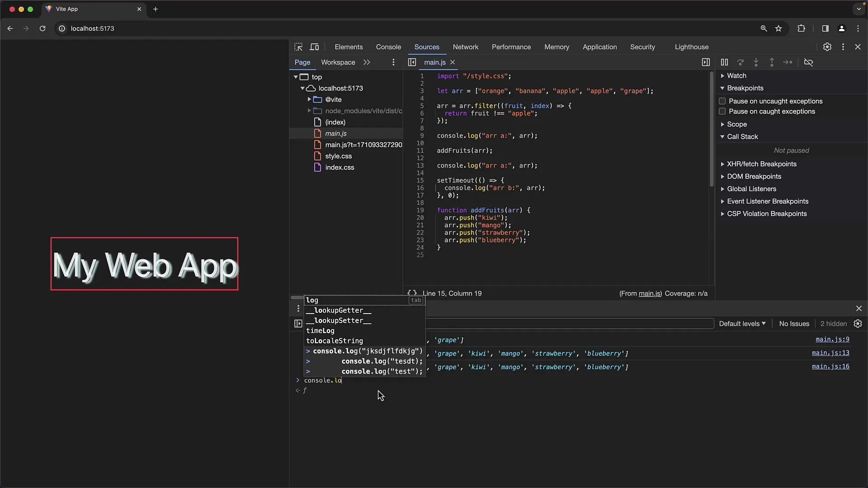Open main.js file in sources
Screen dimensions: 868x488
pos(335,133)
